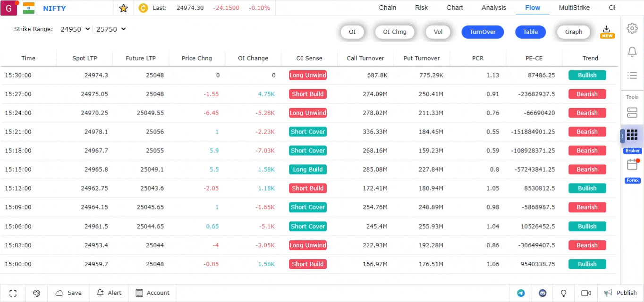The width and height of the screenshot is (644, 302).
Task: Enable the OI Chng toggle pill
Action: pos(394,32)
